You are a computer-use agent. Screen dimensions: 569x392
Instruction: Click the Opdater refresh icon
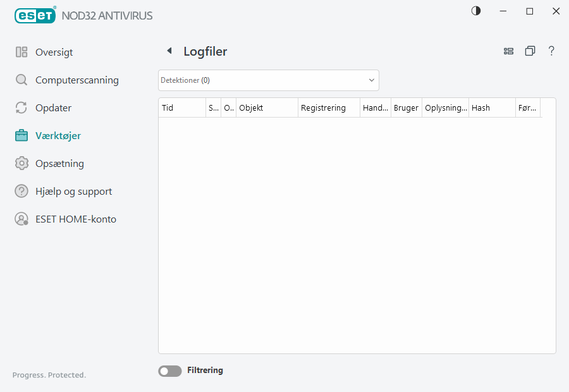[21, 107]
